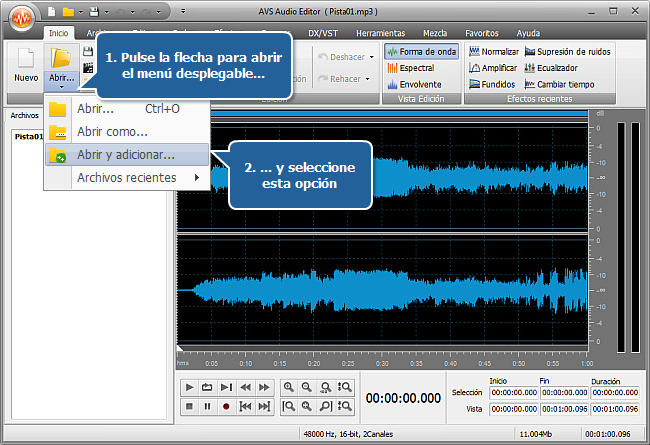Screen dimensions: 650x445
Task: Click the rewind button
Action: 245,387
